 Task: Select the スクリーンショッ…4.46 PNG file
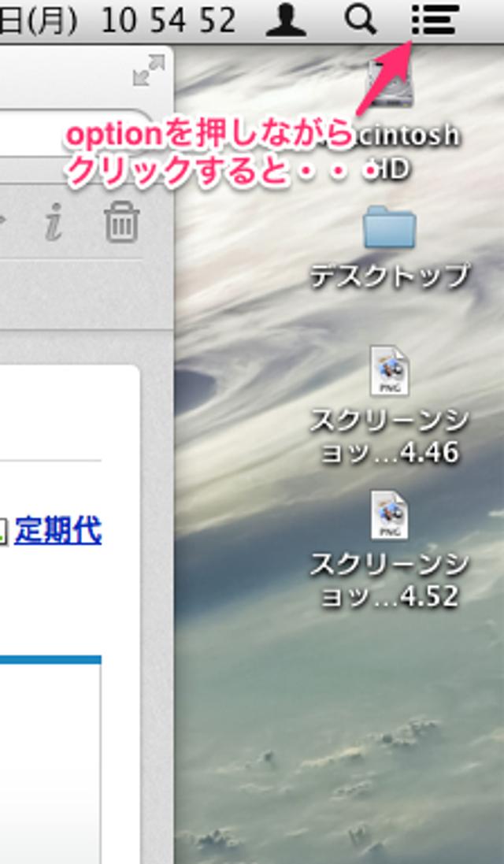coord(390,370)
